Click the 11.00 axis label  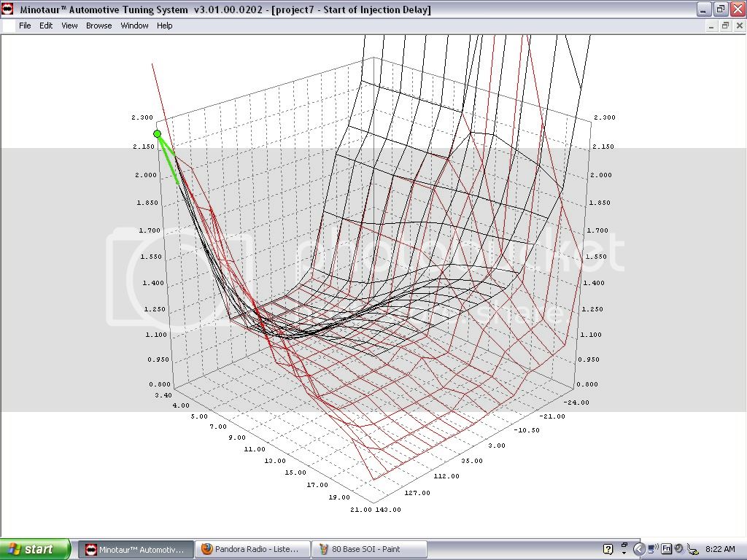click(255, 449)
